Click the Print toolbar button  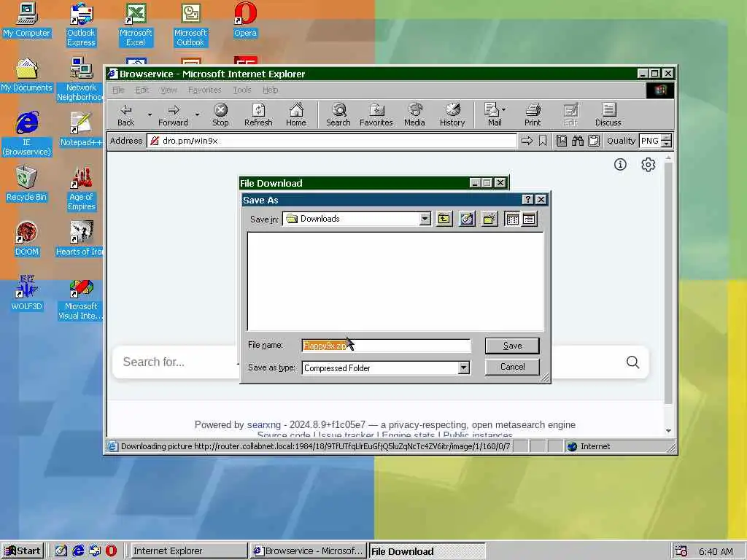point(533,115)
